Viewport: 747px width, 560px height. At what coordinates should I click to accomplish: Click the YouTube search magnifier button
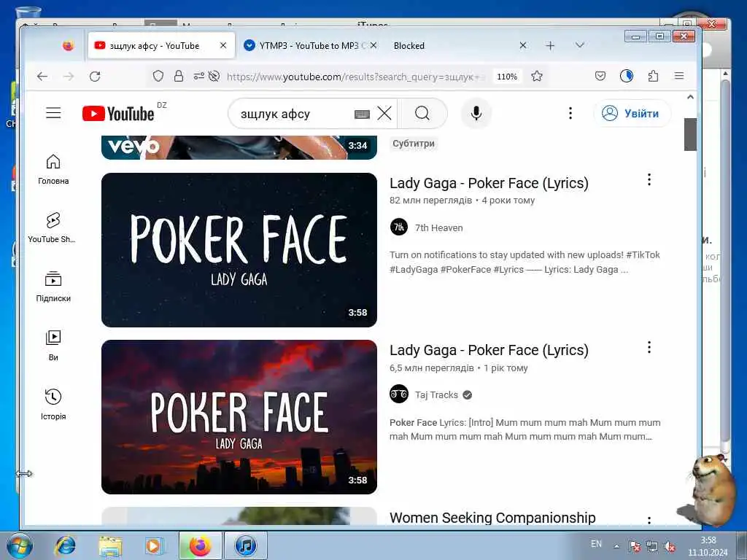tap(422, 113)
